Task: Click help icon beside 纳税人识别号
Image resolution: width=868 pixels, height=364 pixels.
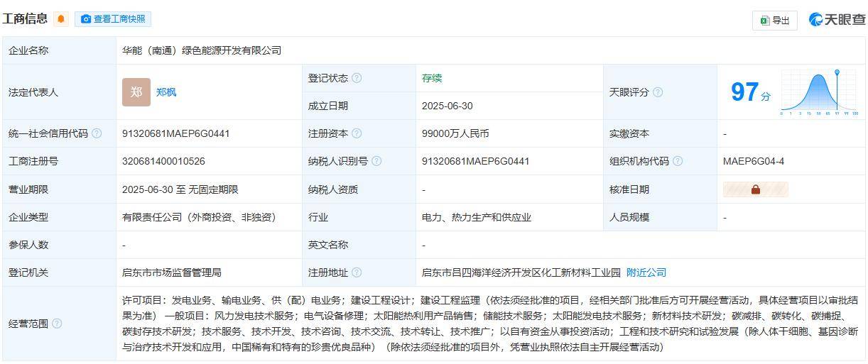Action: coord(376,161)
